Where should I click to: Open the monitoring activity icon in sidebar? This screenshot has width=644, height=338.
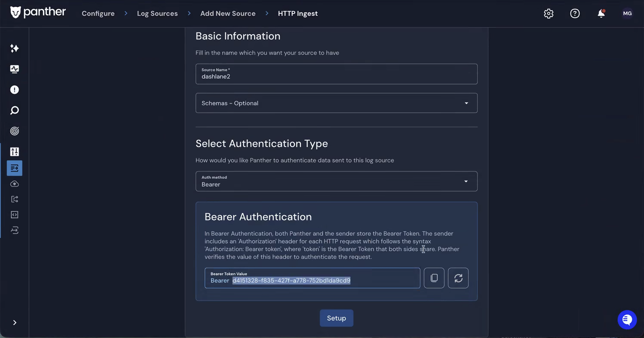[15, 69]
